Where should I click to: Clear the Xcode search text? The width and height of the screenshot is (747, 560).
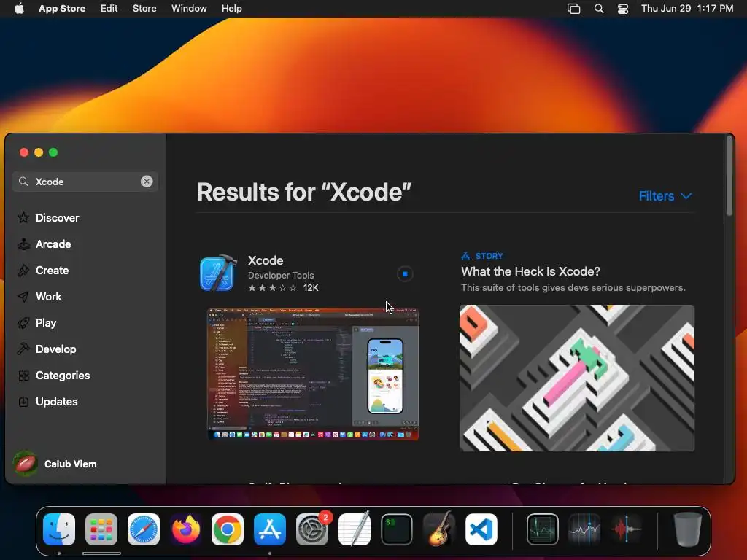coord(147,182)
